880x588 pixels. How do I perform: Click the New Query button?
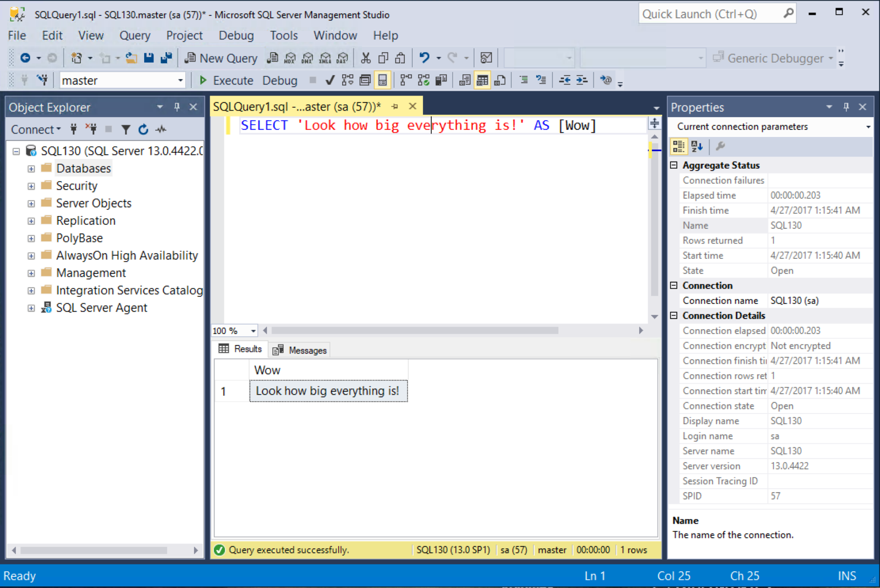tap(221, 58)
